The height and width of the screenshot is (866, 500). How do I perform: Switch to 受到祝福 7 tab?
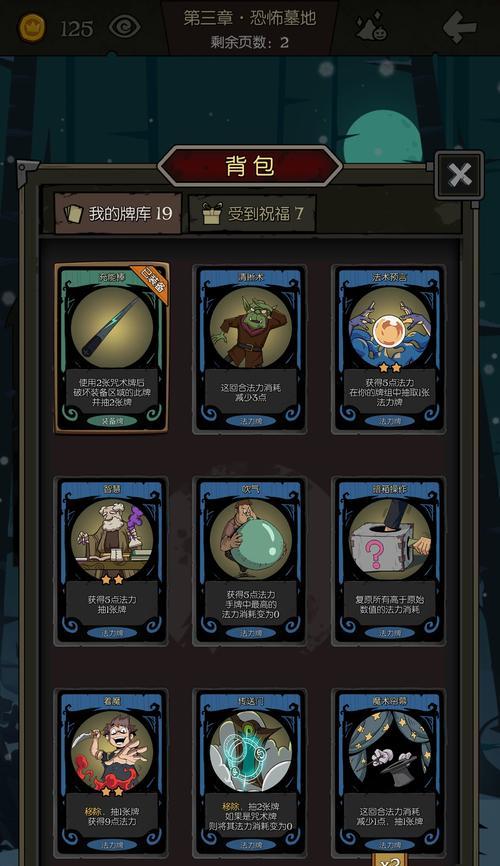pos(252,213)
